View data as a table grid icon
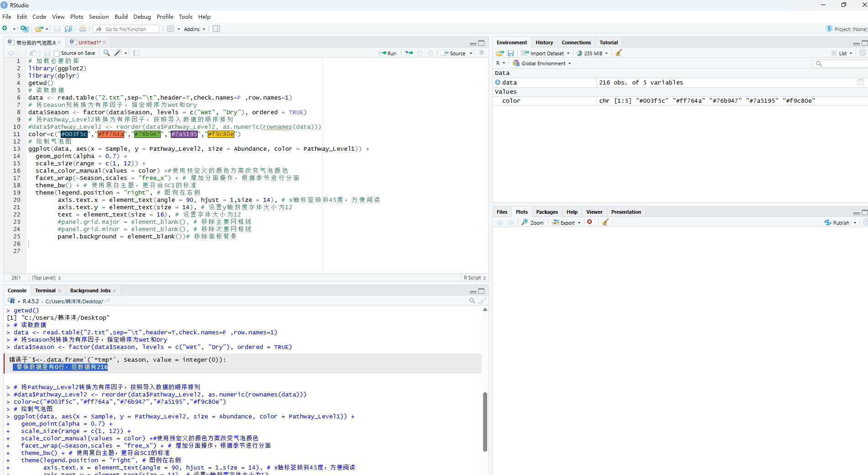 [860, 82]
